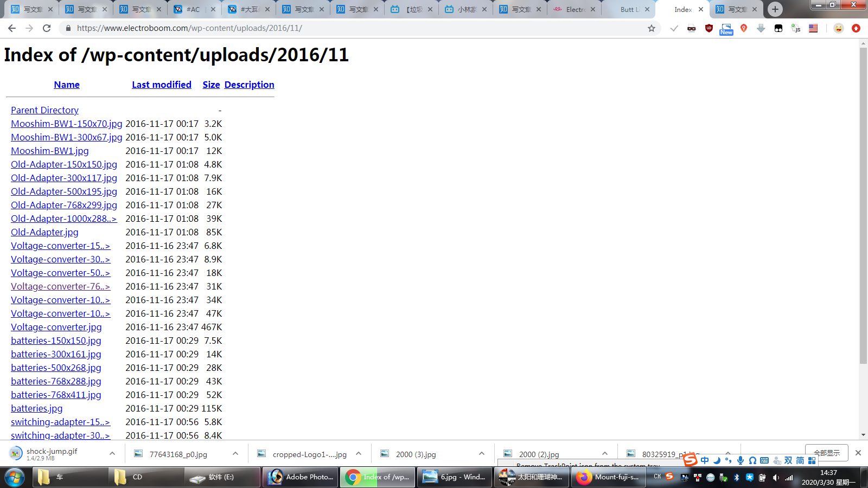Switch to the Electro tab
Viewport: 868px width, 488px height.
[574, 9]
